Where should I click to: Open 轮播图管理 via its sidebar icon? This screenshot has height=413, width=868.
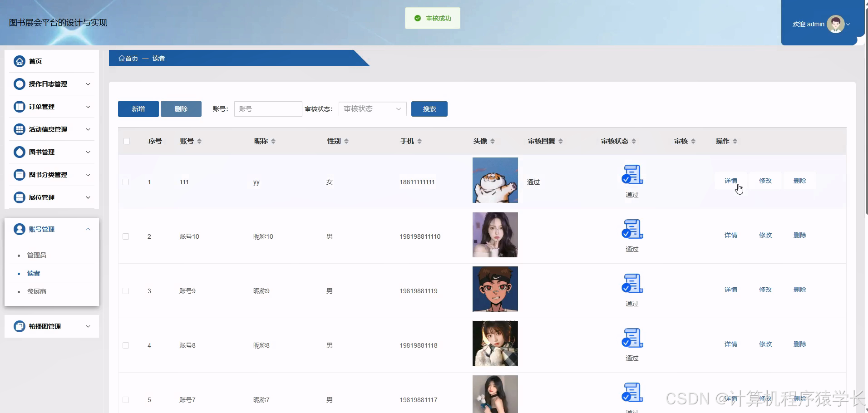pyautogui.click(x=19, y=326)
